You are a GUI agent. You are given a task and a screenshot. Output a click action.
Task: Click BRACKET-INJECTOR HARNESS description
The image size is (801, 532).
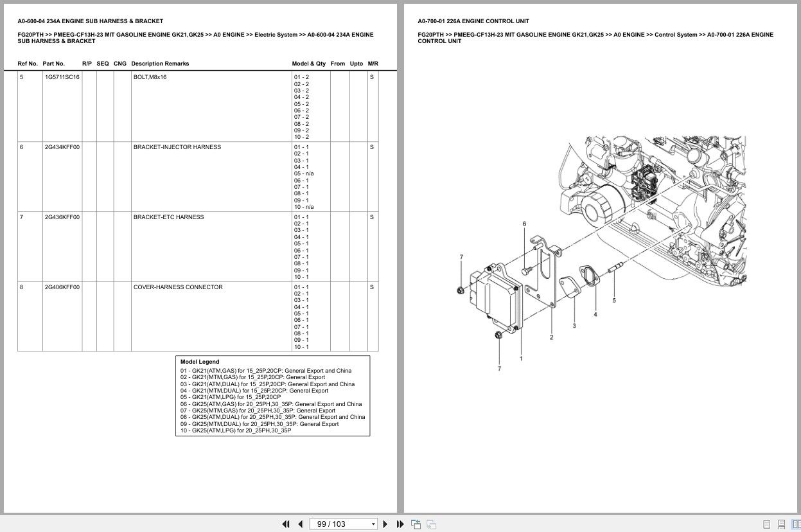(x=177, y=147)
